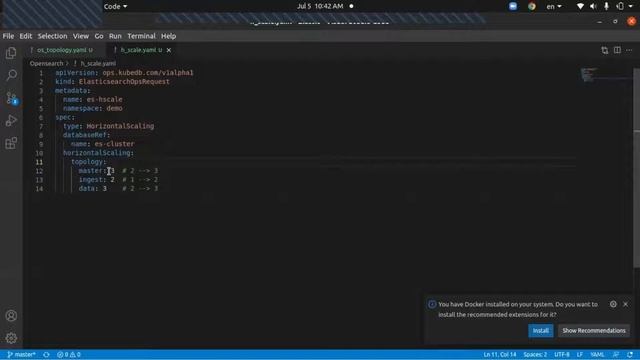Place cursor on the es-hscale name
The width and height of the screenshot is (640, 360).
104,99
